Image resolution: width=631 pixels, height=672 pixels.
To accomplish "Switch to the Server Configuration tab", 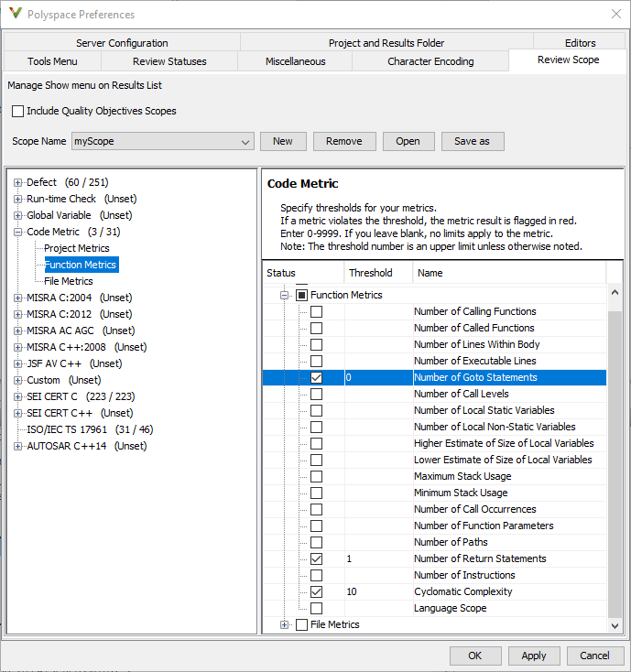I will coord(122,43).
